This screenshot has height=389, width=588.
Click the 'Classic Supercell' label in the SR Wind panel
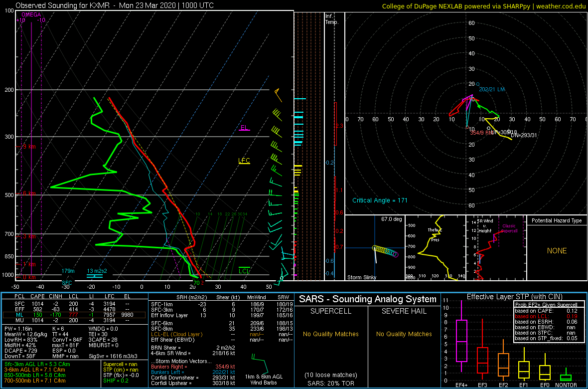click(509, 228)
